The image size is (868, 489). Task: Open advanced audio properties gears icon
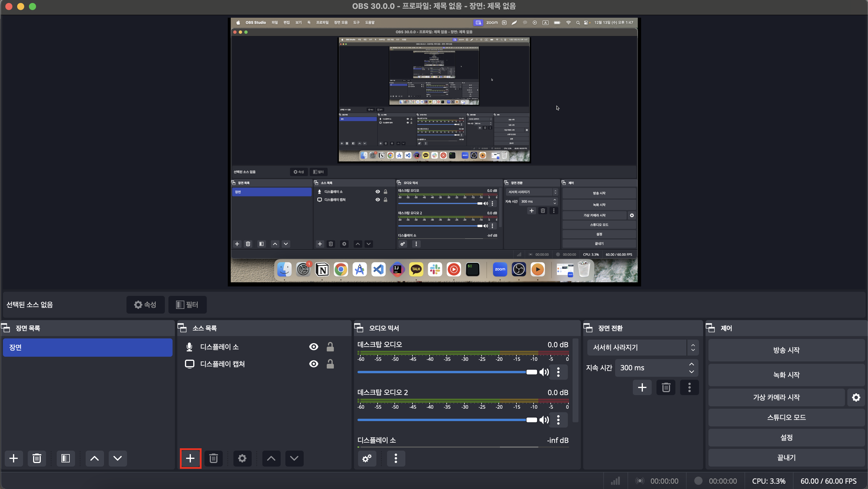click(x=367, y=458)
